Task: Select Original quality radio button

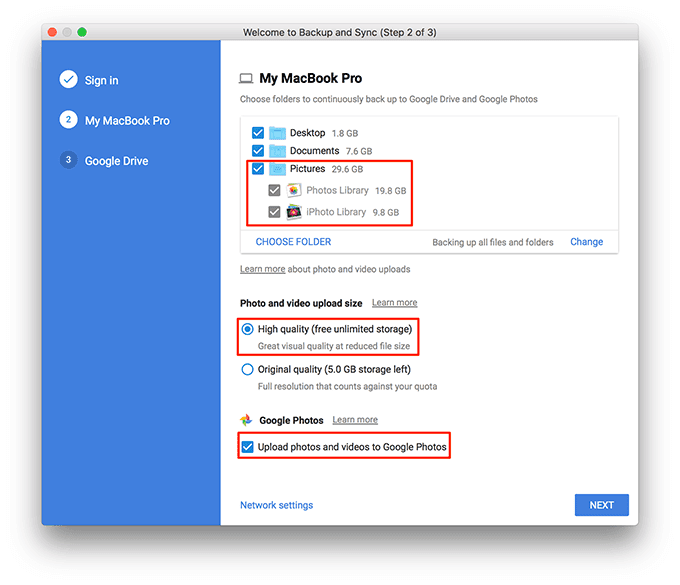Action: [x=247, y=369]
